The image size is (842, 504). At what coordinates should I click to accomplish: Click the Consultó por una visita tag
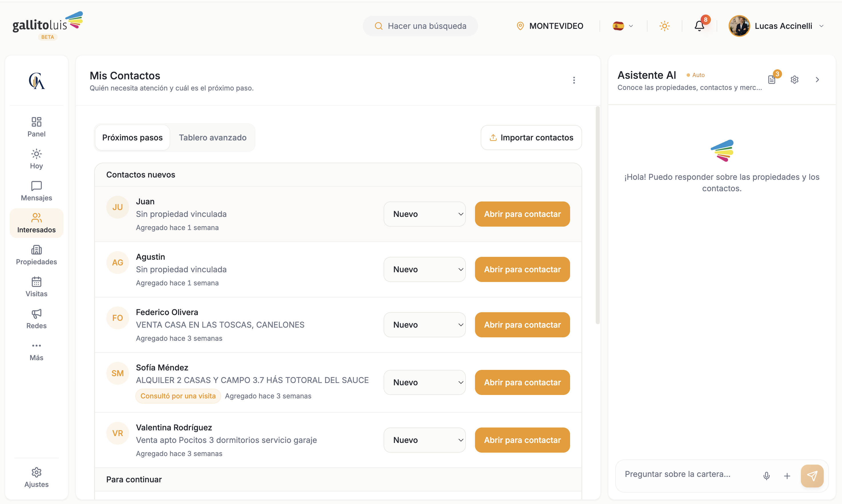coord(178,396)
